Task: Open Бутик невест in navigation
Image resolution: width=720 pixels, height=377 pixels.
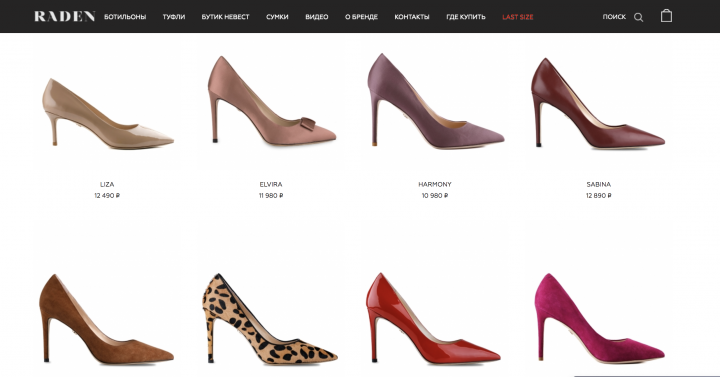Action: [x=225, y=17]
